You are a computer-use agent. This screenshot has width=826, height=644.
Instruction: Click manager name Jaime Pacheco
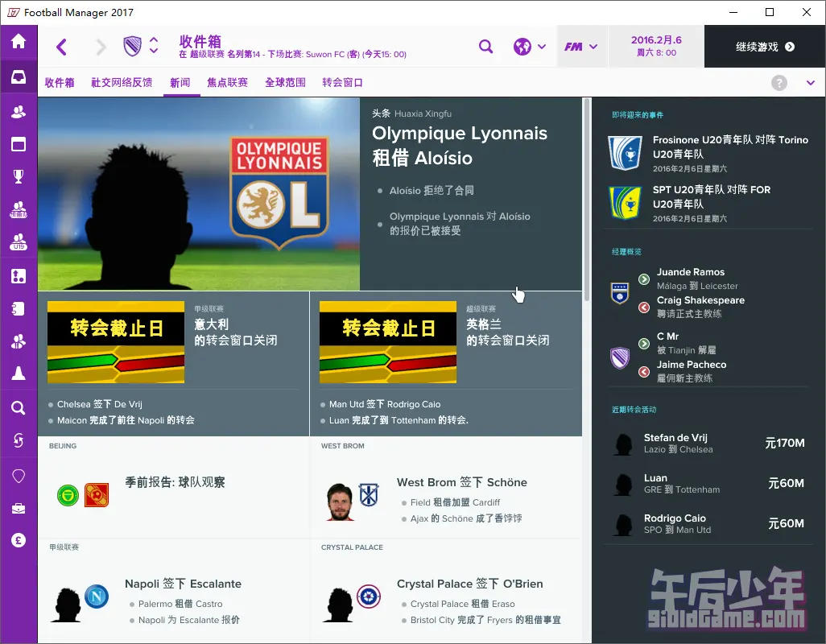(691, 365)
